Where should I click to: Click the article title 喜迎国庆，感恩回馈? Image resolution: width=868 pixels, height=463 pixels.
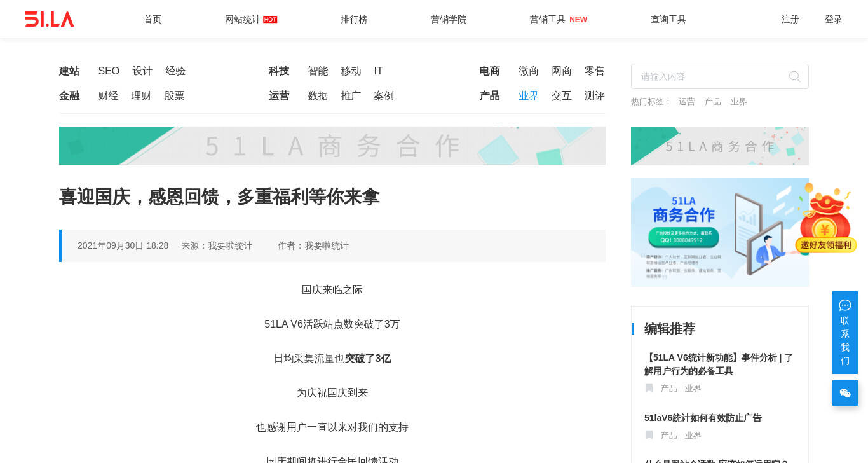coord(219,197)
